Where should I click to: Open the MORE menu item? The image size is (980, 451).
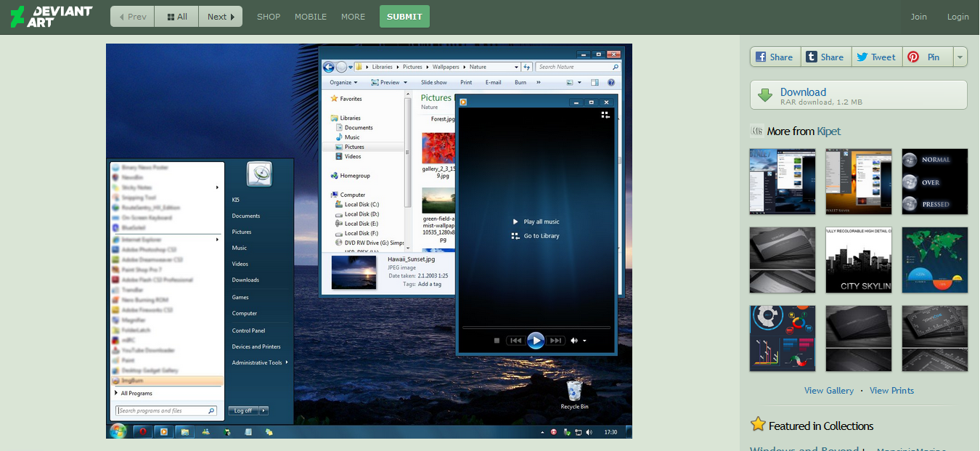(353, 17)
